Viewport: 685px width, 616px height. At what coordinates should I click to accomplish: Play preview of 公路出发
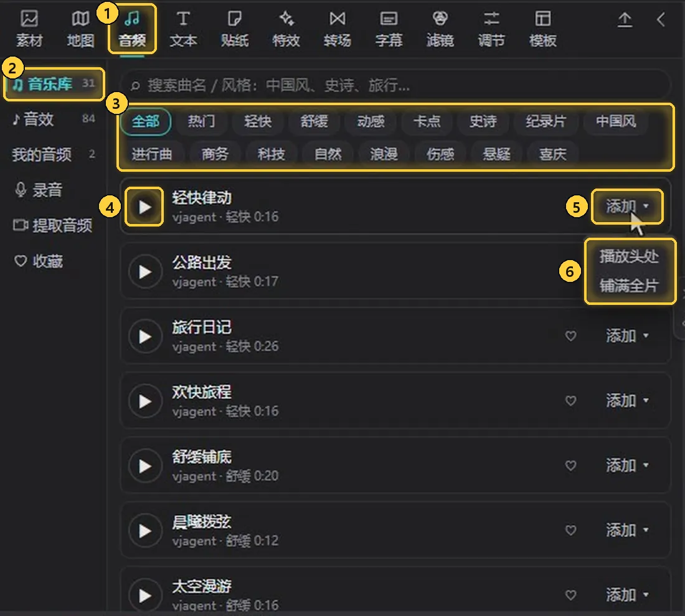coord(144,272)
